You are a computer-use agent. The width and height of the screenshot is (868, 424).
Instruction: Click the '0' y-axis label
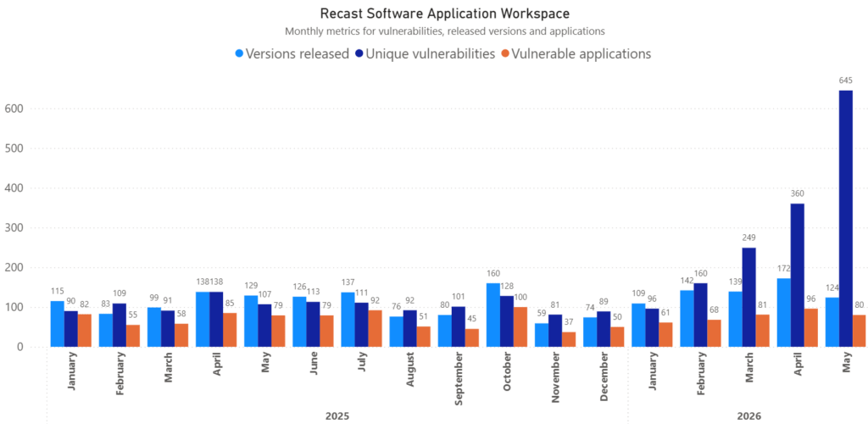[x=19, y=347]
